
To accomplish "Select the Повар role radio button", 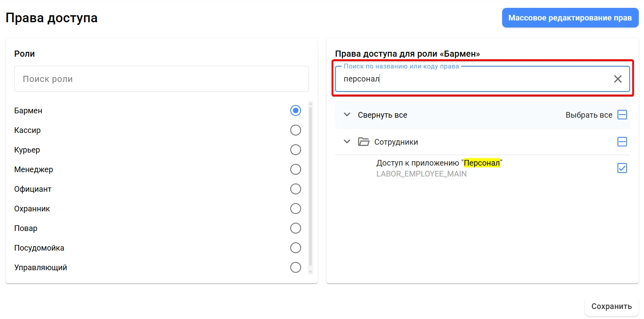I will point(295,228).
